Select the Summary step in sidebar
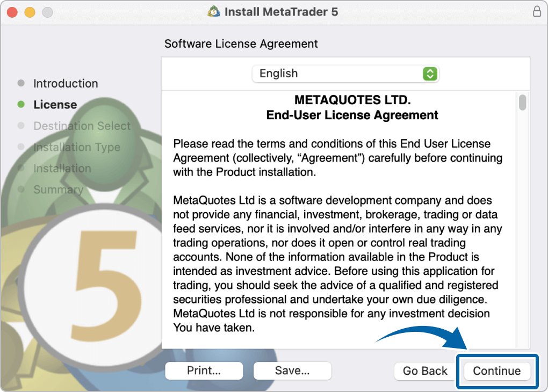 click(59, 190)
